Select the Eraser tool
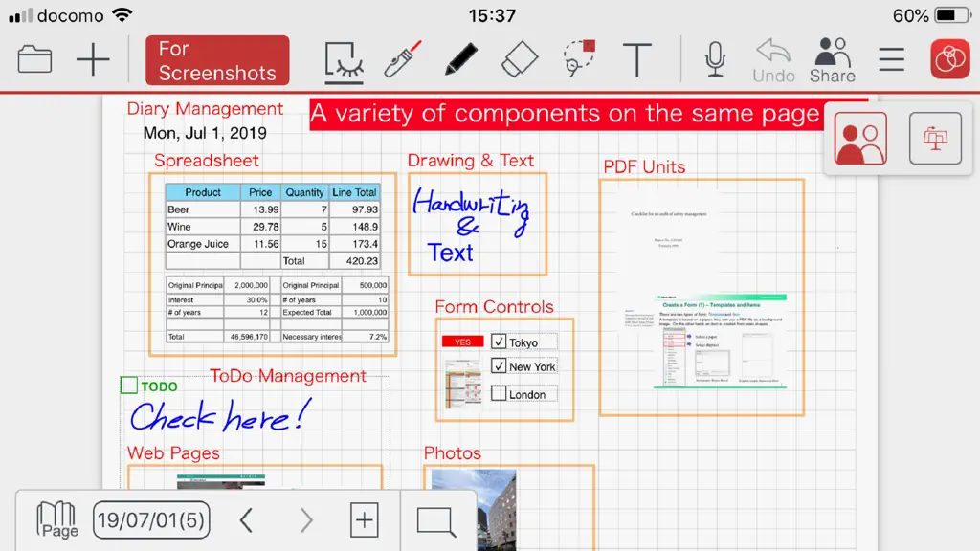This screenshot has height=551, width=980. (520, 59)
